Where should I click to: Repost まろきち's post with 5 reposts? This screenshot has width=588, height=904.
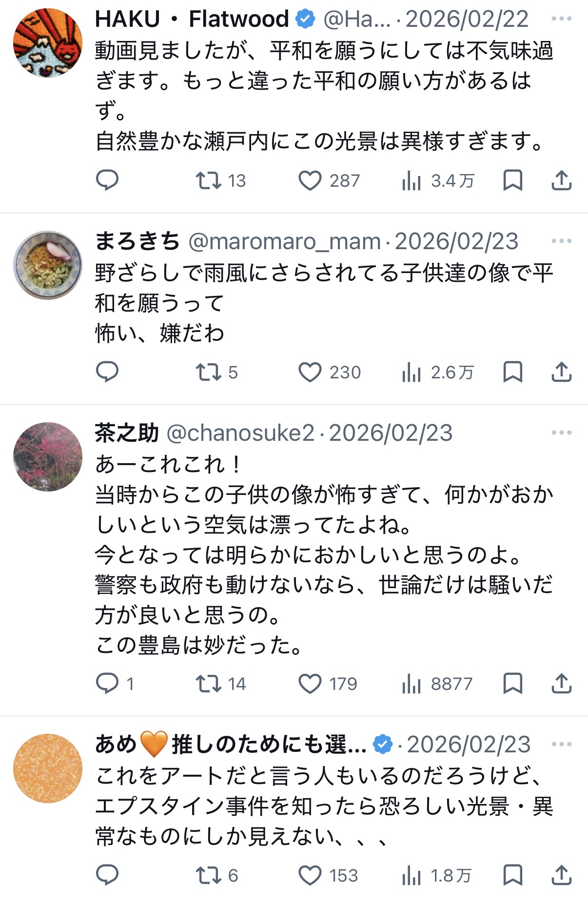209,372
